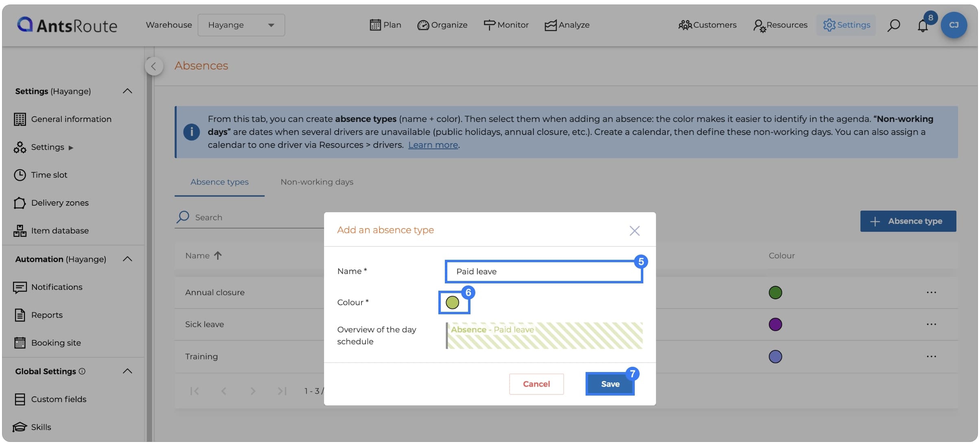
Task: Collapse the Global Settings section
Action: point(127,371)
